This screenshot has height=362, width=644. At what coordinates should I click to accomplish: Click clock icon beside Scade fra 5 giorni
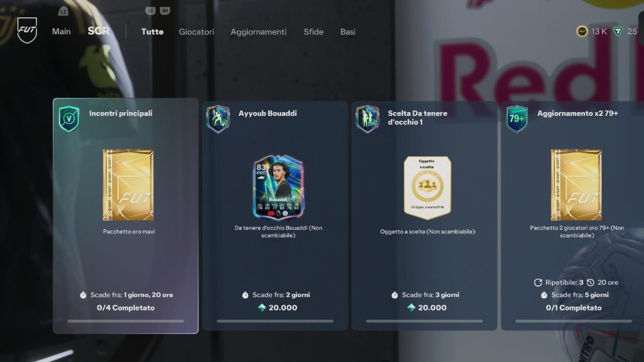pos(544,295)
